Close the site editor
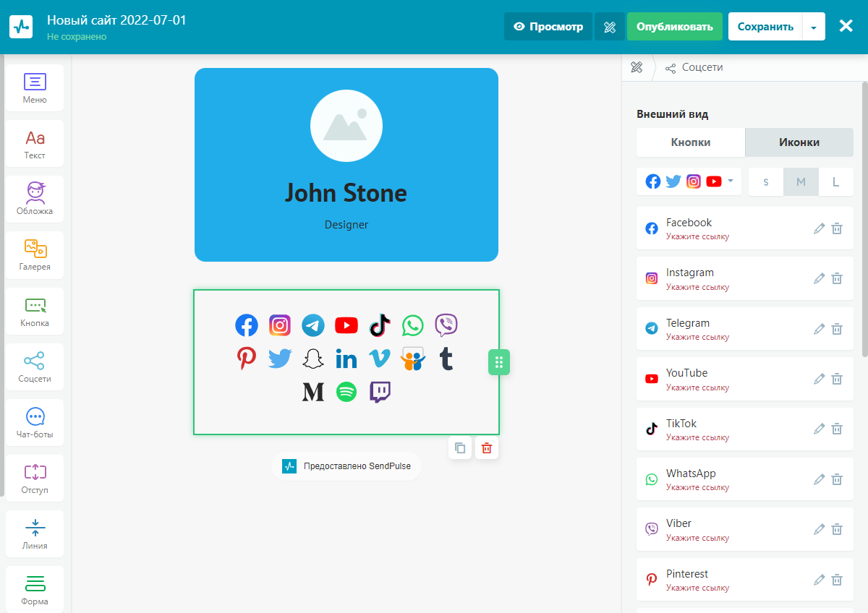 click(x=846, y=26)
